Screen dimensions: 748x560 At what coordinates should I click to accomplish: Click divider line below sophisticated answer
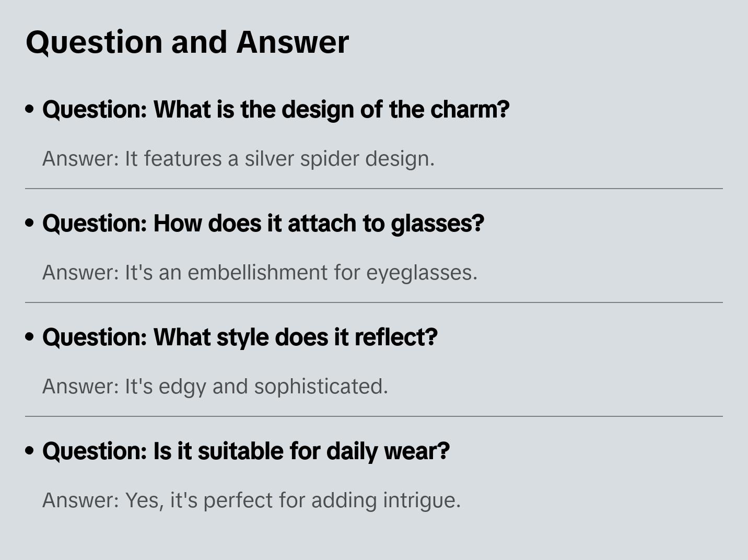[374, 416]
